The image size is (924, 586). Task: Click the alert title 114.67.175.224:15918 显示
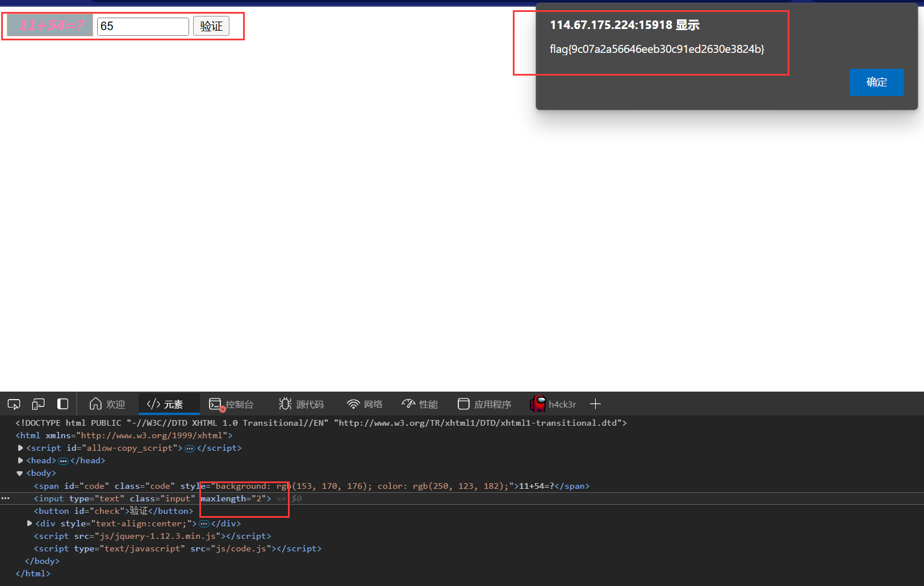click(625, 25)
